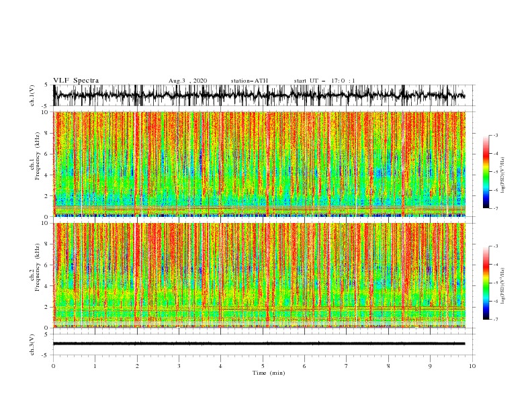This screenshot has width=532, height=411.
Task: Click the ch.1 spectrogram color bar
Action: click(x=486, y=171)
